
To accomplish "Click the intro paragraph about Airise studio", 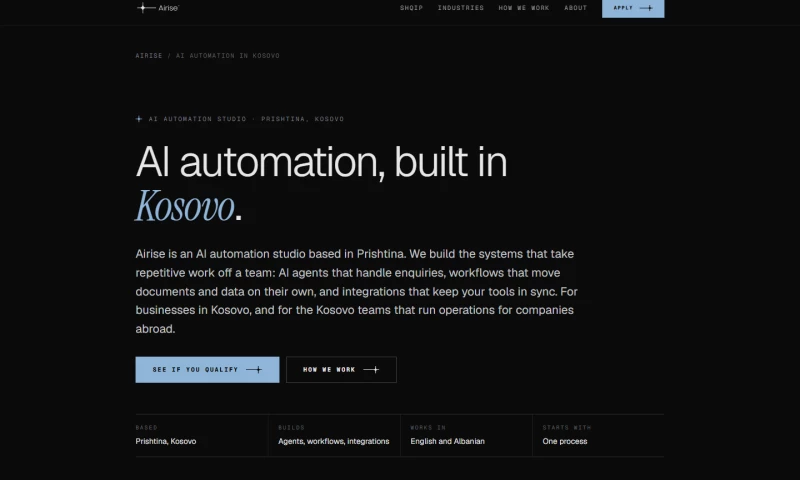I will tap(356, 291).
